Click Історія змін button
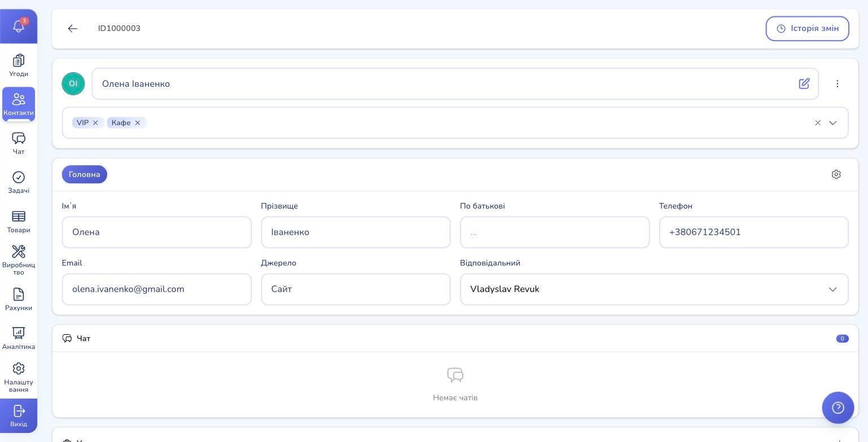Screen dimensions: 868x442 [807, 29]
